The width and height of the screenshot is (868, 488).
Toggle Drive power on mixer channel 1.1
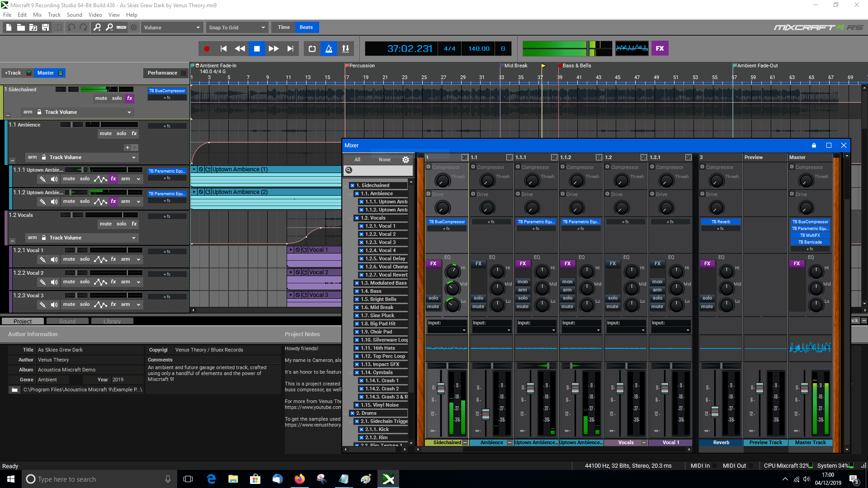(473, 194)
